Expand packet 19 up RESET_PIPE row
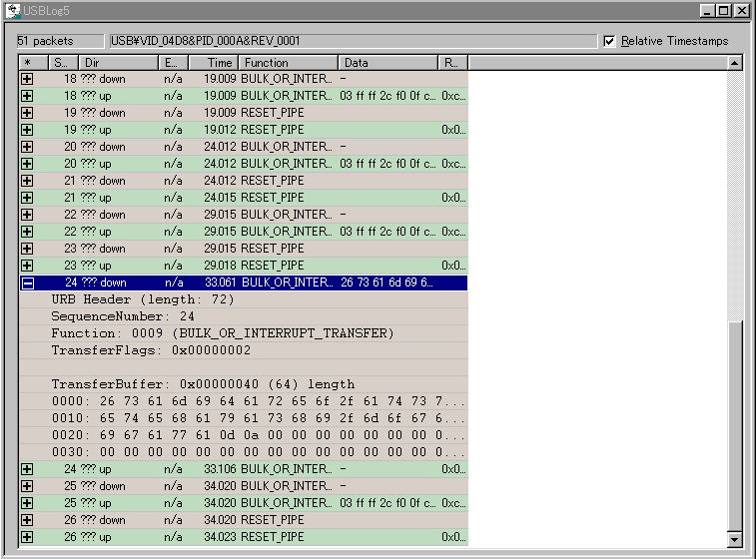 (27, 130)
